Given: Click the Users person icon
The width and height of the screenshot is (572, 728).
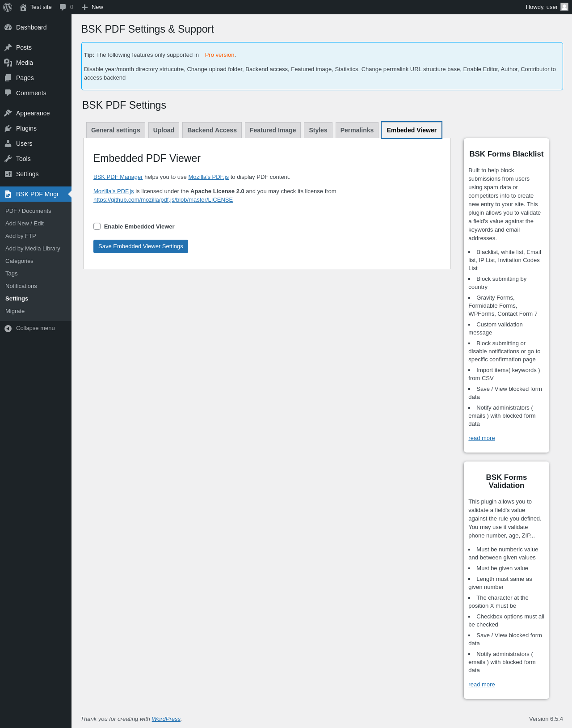Looking at the screenshot, I should point(8,144).
